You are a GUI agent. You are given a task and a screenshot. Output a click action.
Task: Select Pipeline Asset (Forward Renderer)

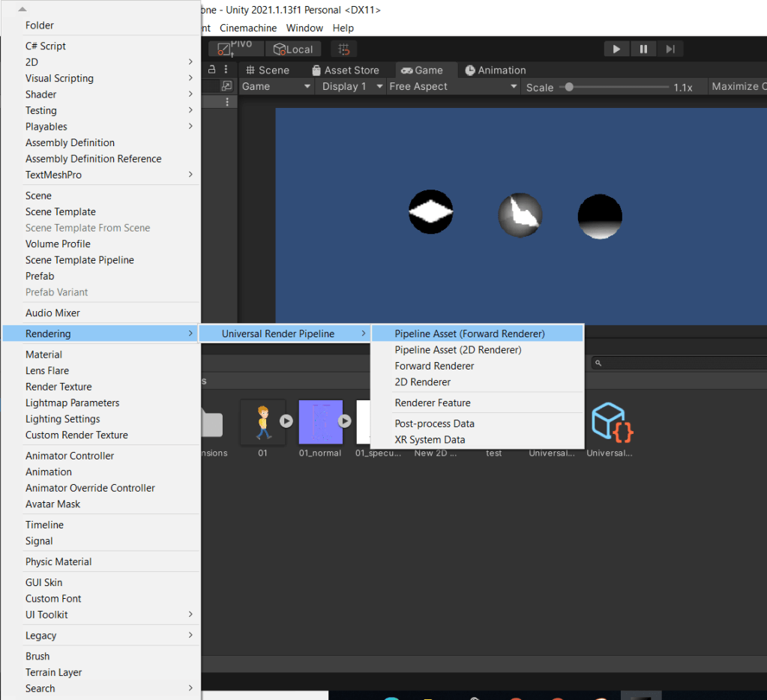[478, 334]
